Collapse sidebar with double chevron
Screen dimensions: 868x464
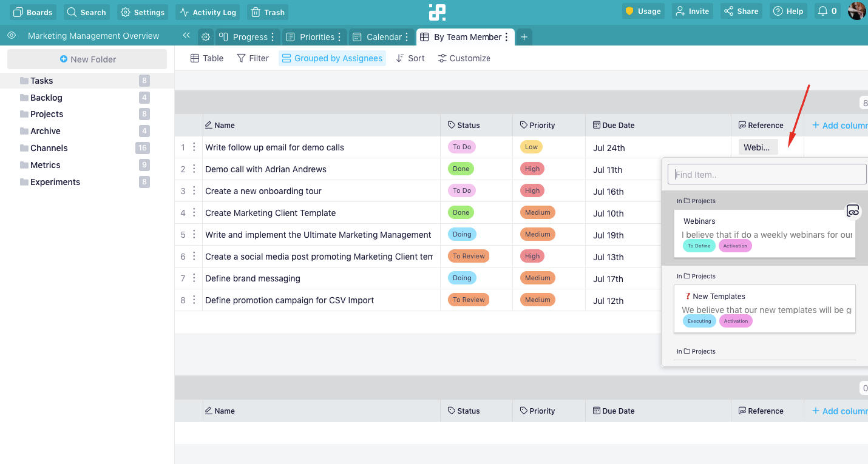click(x=186, y=36)
